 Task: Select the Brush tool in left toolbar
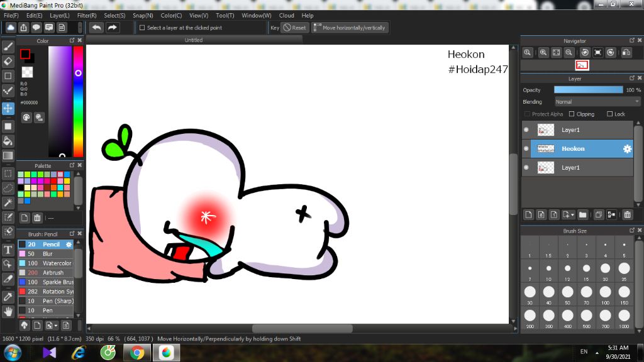pyautogui.click(x=8, y=47)
